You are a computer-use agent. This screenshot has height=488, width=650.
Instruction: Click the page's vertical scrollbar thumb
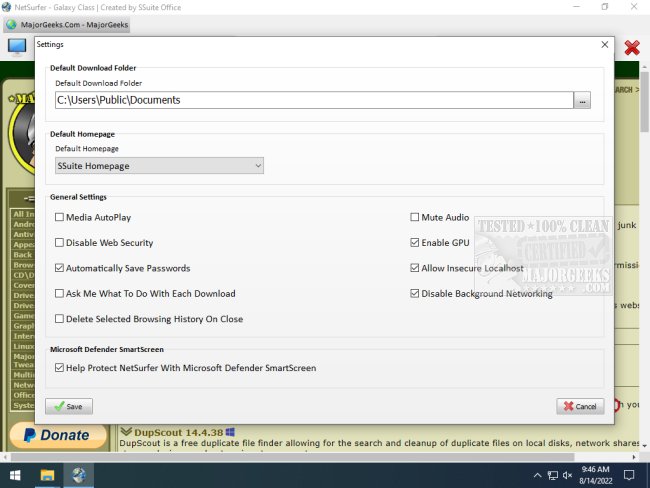click(x=645, y=102)
